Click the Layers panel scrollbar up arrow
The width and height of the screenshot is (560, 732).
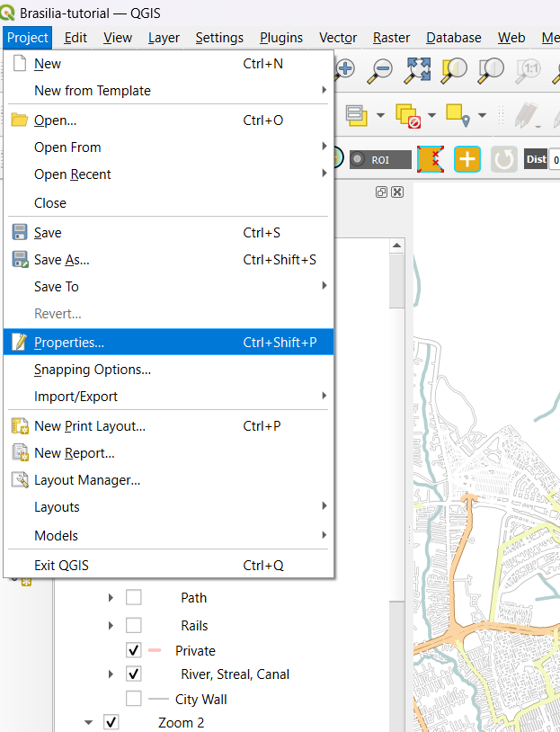tap(396, 245)
